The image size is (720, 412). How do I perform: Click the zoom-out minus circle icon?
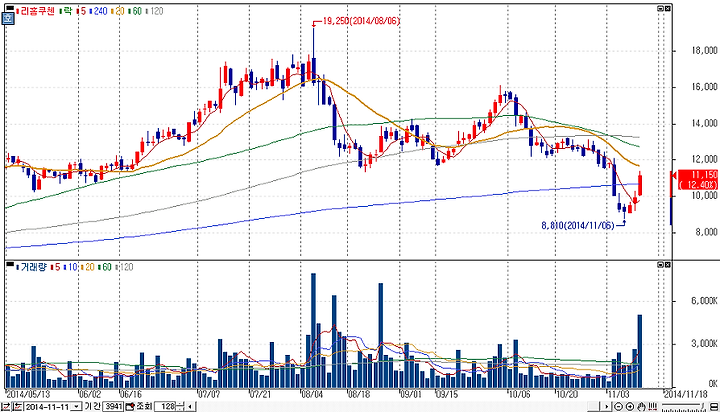pyautogui.click(x=619, y=406)
